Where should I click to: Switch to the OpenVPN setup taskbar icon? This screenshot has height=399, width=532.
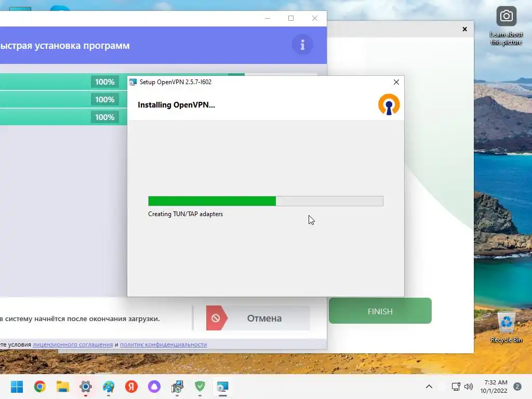pos(223,387)
